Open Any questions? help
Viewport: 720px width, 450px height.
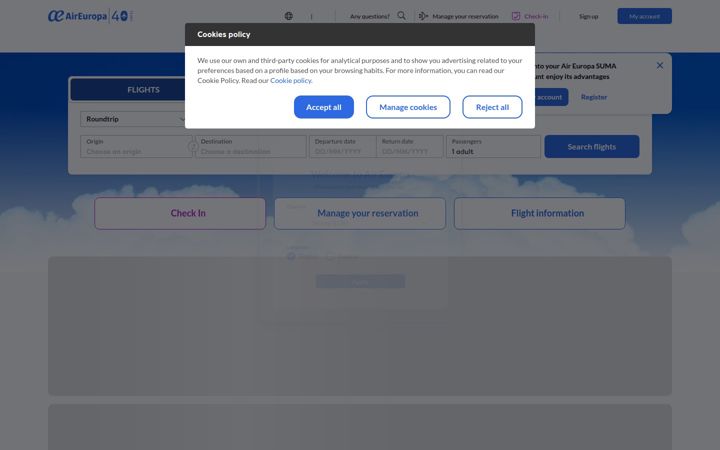[370, 17]
